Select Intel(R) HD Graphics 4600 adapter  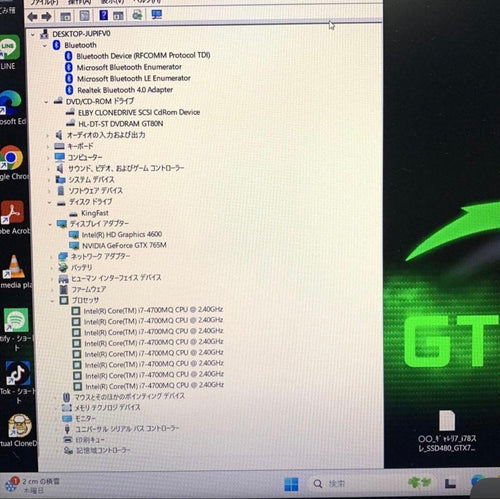[122, 235]
